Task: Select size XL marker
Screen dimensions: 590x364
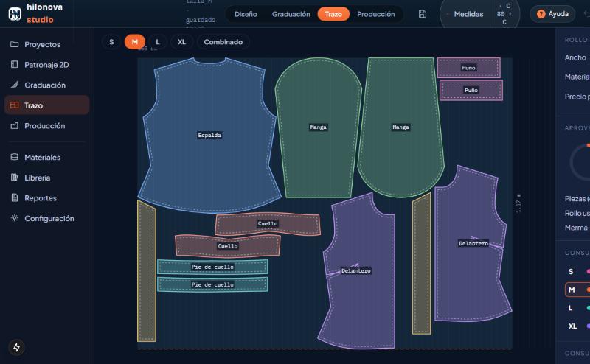Action: pyautogui.click(x=181, y=42)
